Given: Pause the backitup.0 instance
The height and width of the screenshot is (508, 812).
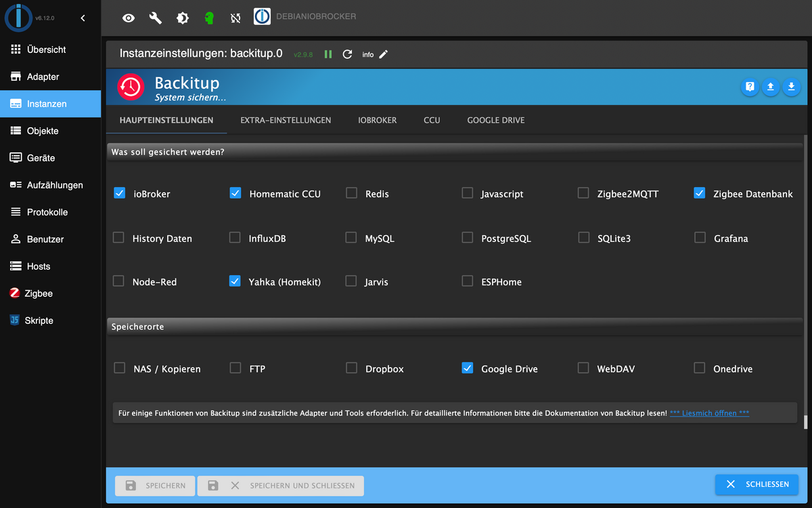Looking at the screenshot, I should [x=328, y=54].
